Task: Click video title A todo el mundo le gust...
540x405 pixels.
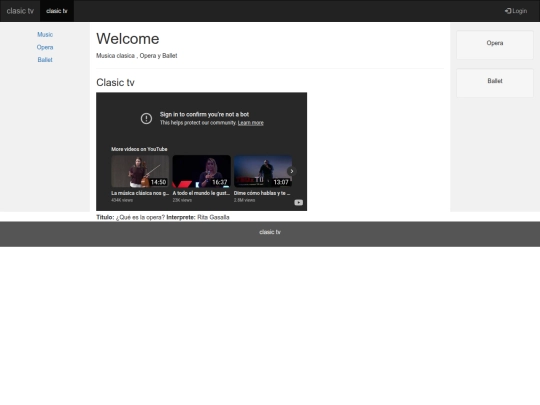Action: (201, 193)
